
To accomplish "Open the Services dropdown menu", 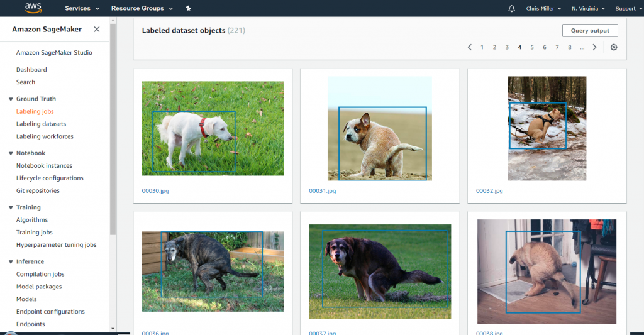I will coord(82,8).
